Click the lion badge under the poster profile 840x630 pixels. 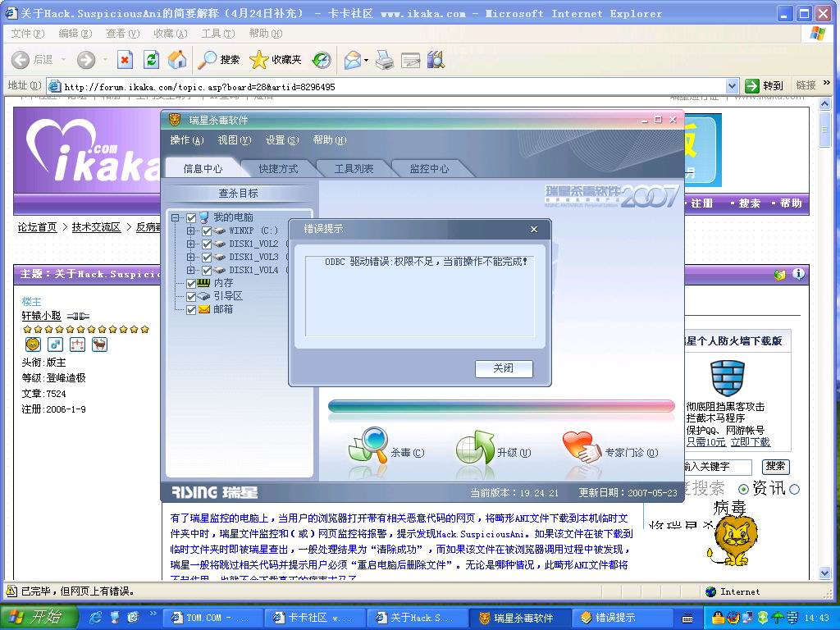33,345
